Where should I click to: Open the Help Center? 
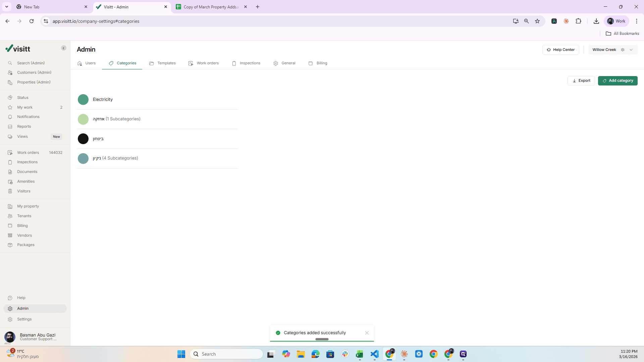[560, 50]
